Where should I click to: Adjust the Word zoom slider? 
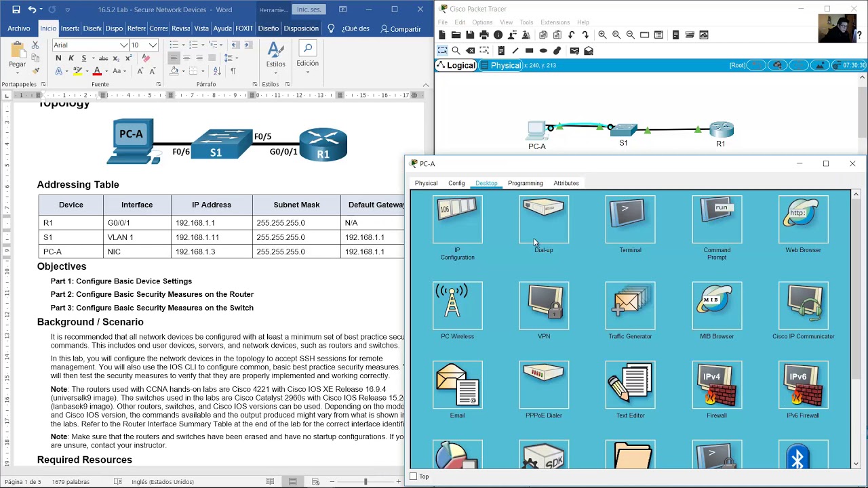pos(366,482)
